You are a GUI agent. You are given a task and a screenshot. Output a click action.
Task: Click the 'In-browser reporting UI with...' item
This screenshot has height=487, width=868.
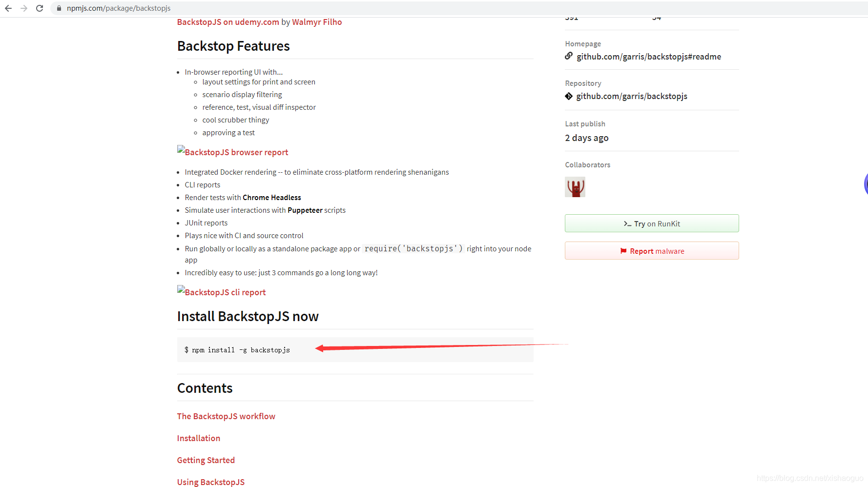pyautogui.click(x=234, y=72)
